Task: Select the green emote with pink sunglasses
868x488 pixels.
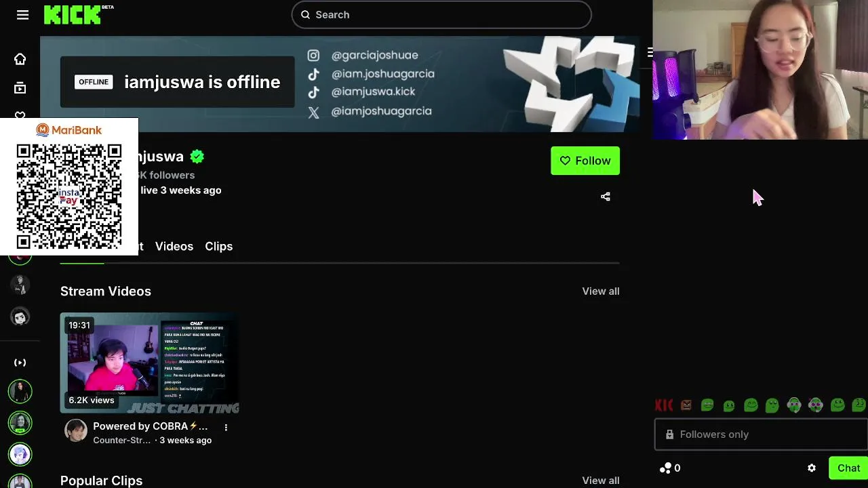Action: [x=816, y=405]
